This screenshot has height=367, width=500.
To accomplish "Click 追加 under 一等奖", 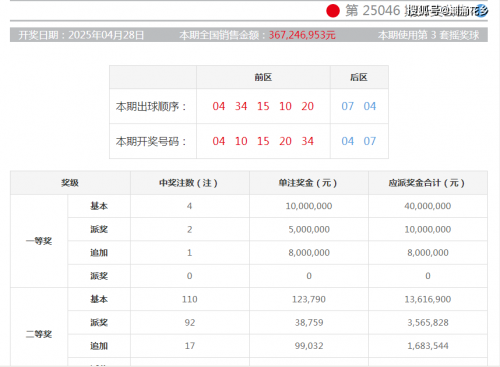I will 99,253.
